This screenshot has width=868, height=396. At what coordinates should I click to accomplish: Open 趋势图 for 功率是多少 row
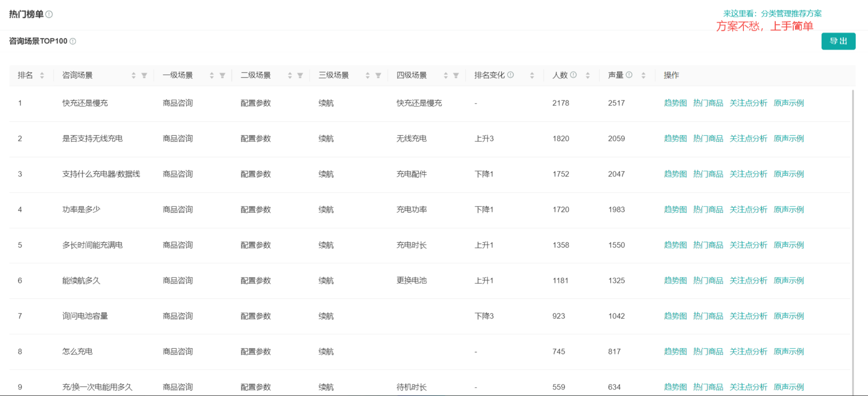click(x=675, y=210)
